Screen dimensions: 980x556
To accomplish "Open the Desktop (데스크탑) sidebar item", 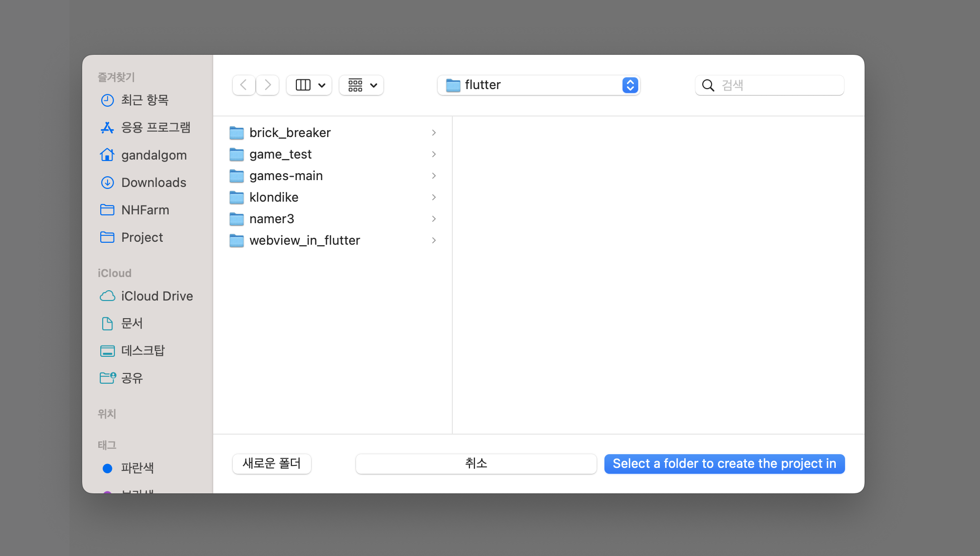I will coord(143,351).
